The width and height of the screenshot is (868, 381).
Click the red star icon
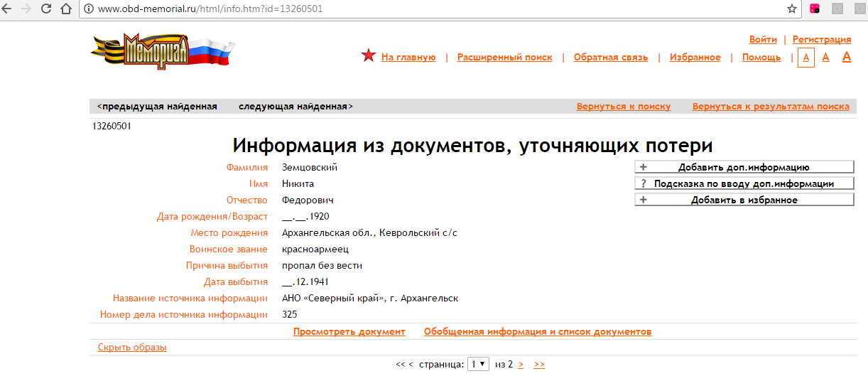[x=368, y=55]
